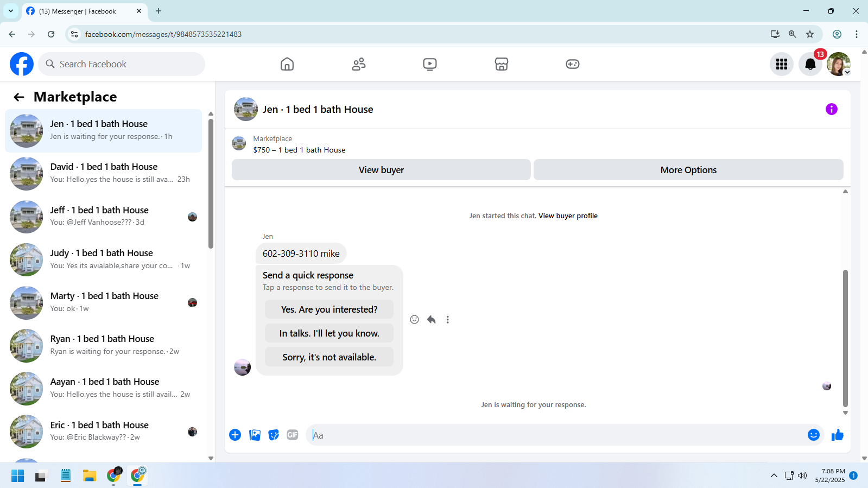This screenshot has width=868, height=488.
Task: Click View buyer button
Action: pos(381,170)
